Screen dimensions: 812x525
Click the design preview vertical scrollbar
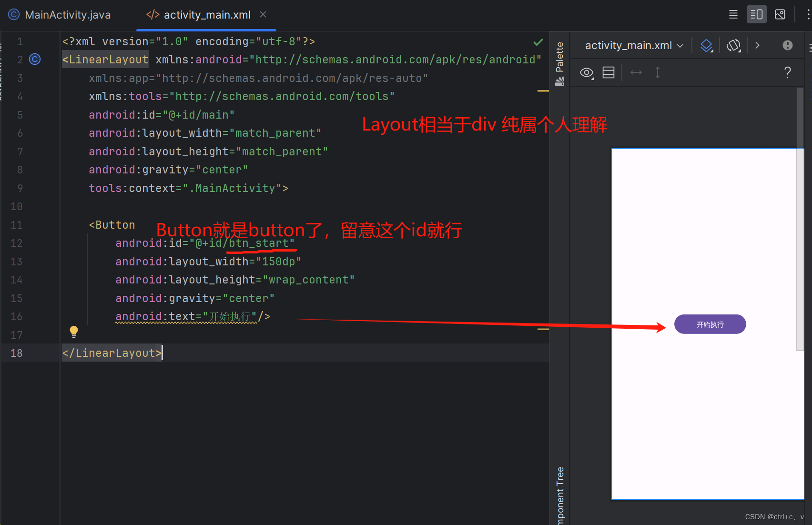coord(800,219)
